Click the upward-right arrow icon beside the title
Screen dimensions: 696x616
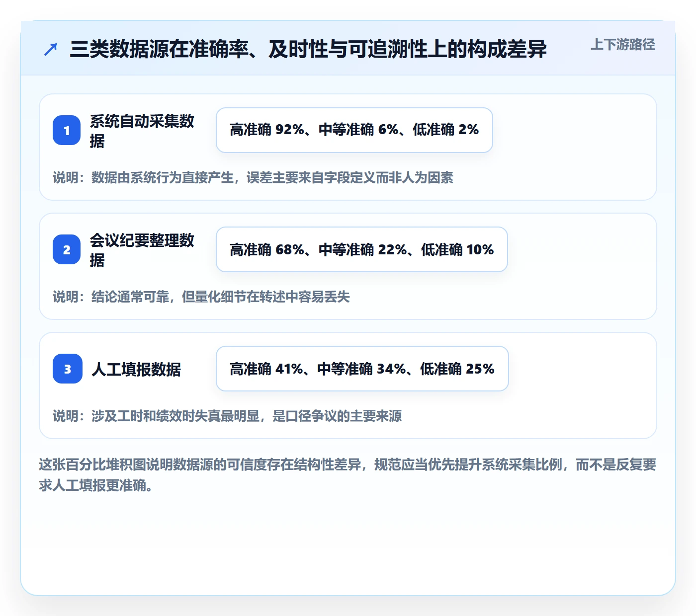(x=51, y=49)
